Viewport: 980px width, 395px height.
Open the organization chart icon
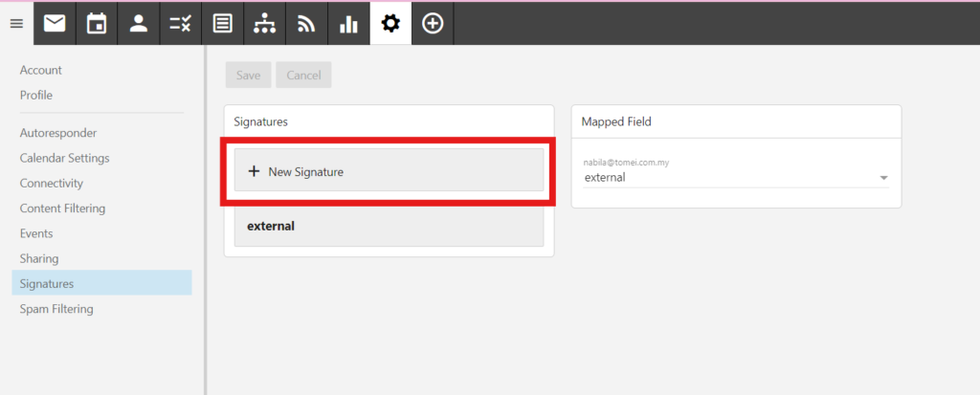[x=264, y=24]
